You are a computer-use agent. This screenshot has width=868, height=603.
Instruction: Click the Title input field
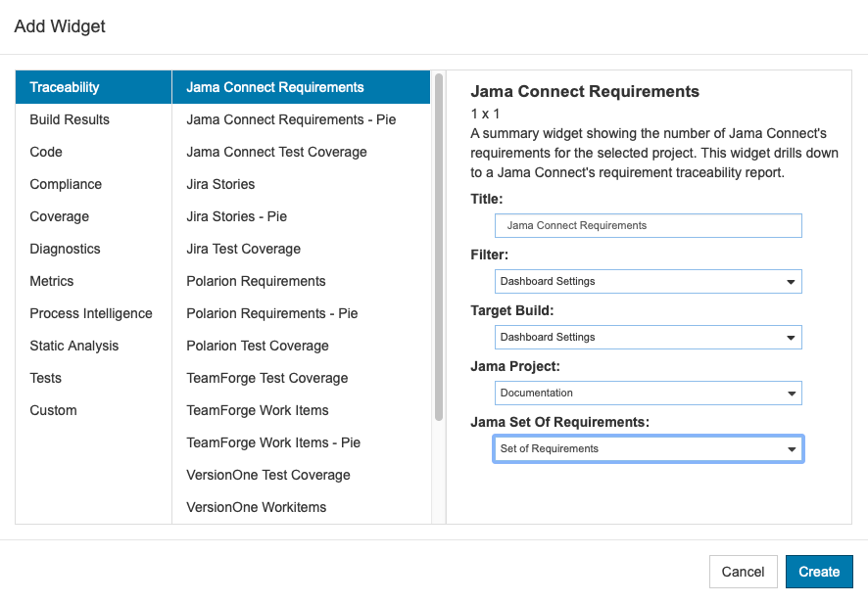click(648, 225)
